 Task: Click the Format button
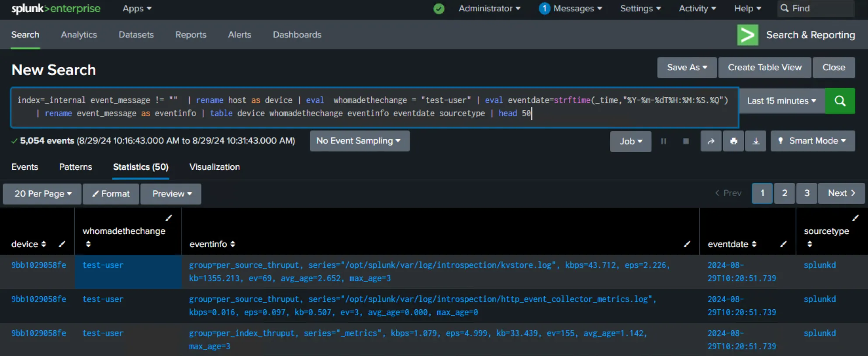point(111,194)
